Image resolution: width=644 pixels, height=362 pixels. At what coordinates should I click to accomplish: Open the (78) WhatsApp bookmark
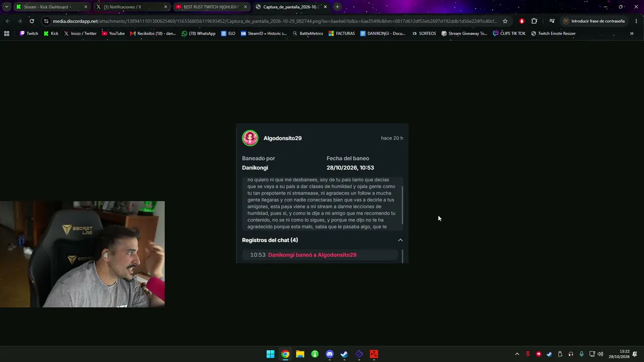coord(198,34)
